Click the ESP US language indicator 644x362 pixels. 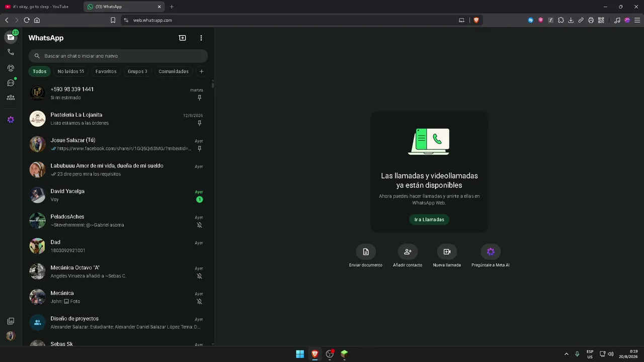tap(590, 354)
